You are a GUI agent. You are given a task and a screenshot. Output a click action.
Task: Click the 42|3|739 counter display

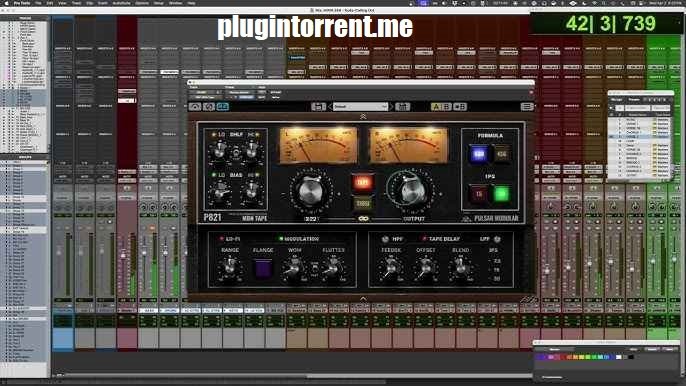(610, 24)
